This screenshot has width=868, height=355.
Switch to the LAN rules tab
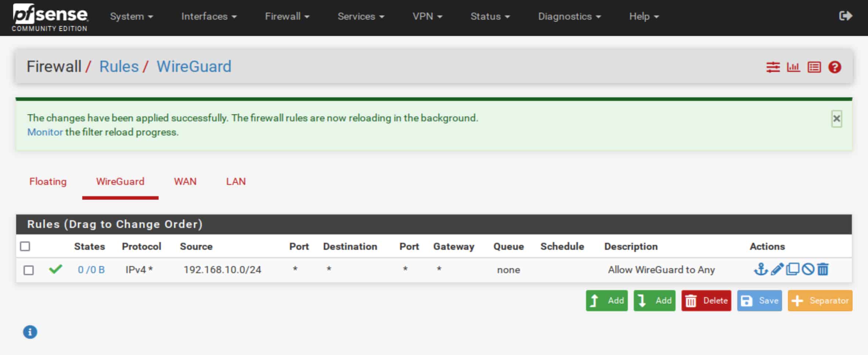pyautogui.click(x=236, y=182)
